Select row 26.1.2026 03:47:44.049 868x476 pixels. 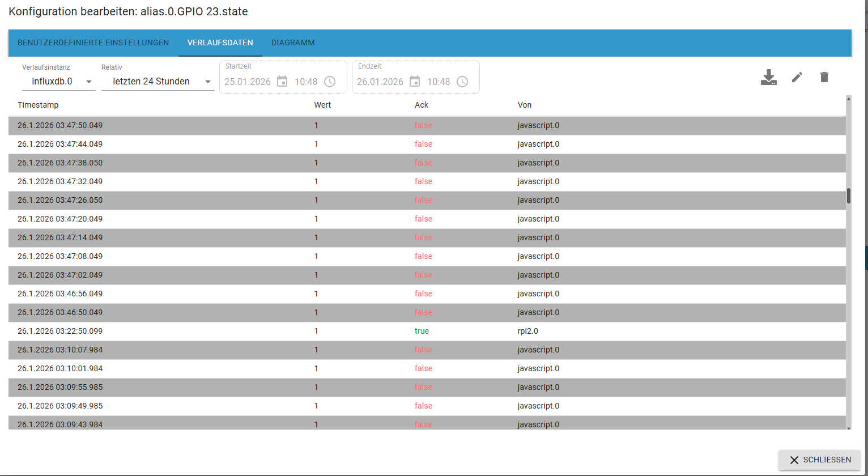coord(427,144)
